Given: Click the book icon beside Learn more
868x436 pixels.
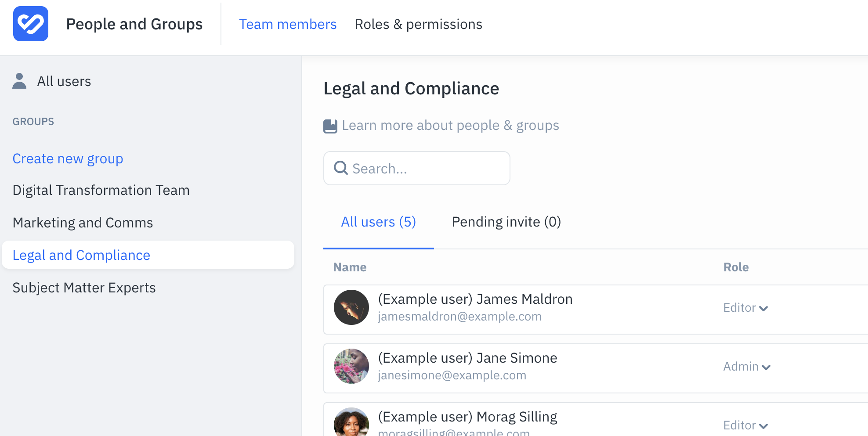Looking at the screenshot, I should [330, 126].
